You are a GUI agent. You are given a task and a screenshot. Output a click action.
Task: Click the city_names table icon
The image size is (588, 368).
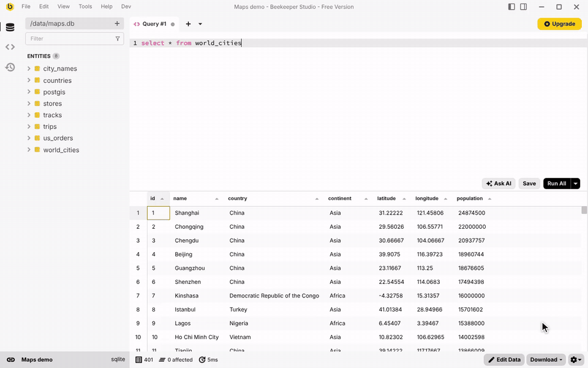[37, 68]
